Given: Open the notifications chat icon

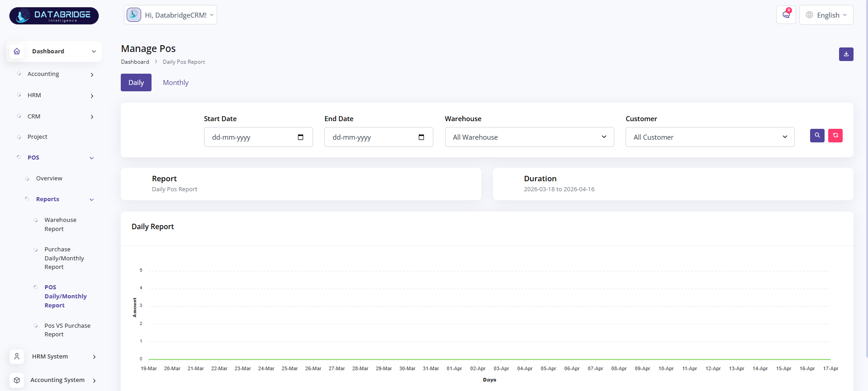Looking at the screenshot, I should coord(786,15).
